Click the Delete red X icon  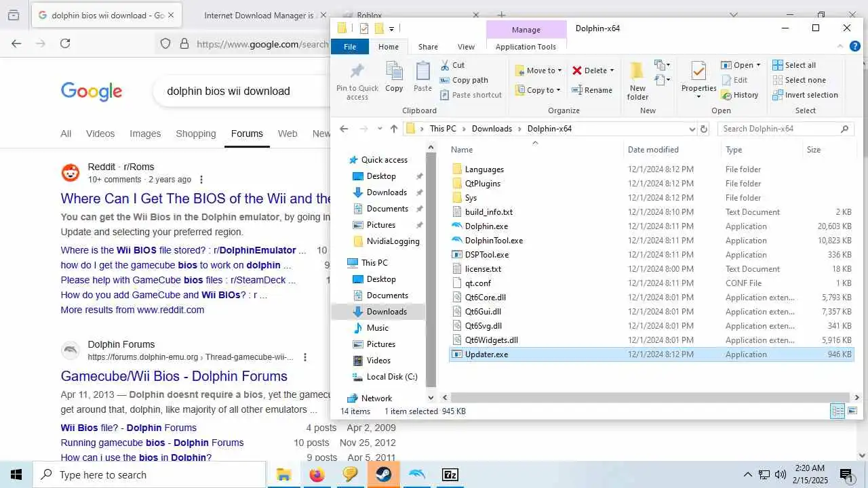pyautogui.click(x=577, y=70)
